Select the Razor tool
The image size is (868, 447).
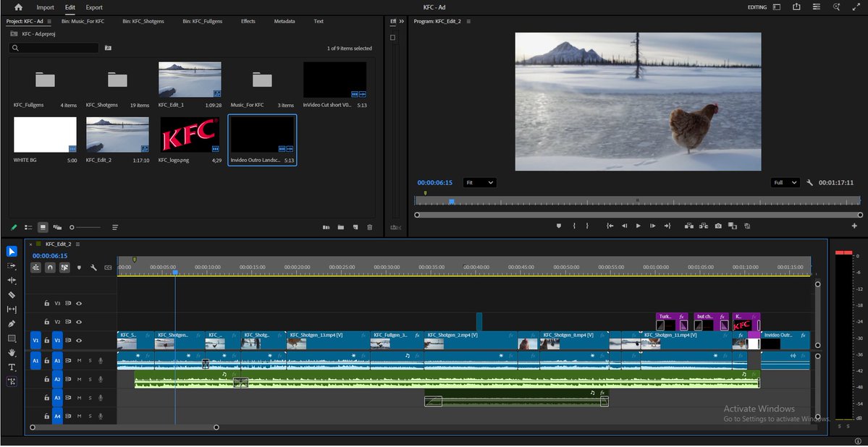point(12,295)
